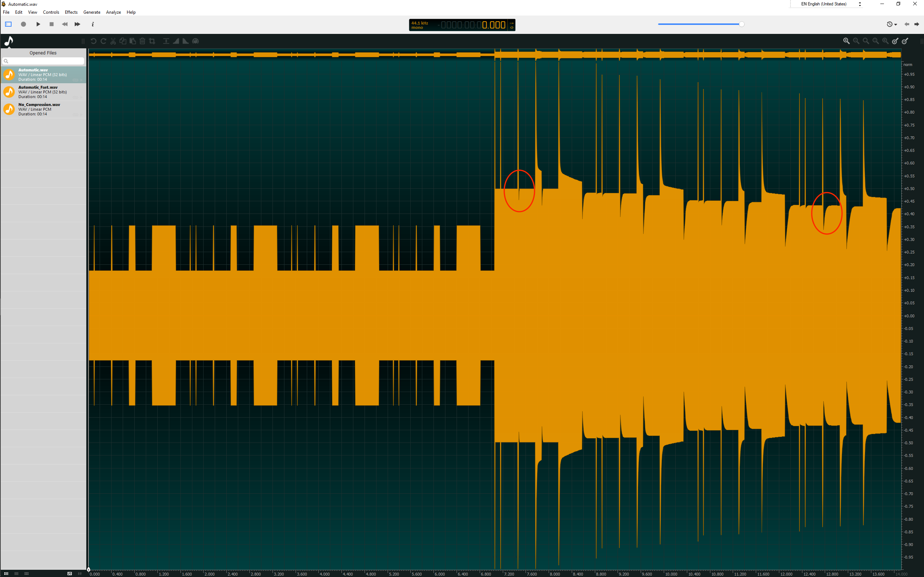Click the navigate forward arrow icon
The width and height of the screenshot is (924, 577).
coord(916,24)
